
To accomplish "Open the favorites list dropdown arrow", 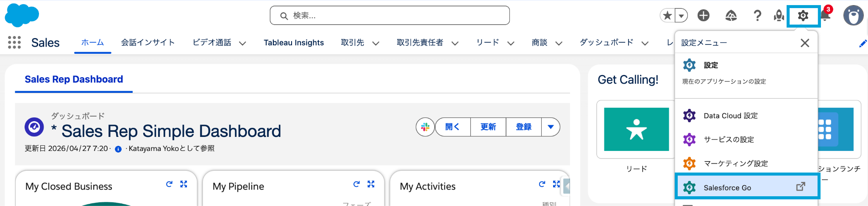I will pos(681,16).
